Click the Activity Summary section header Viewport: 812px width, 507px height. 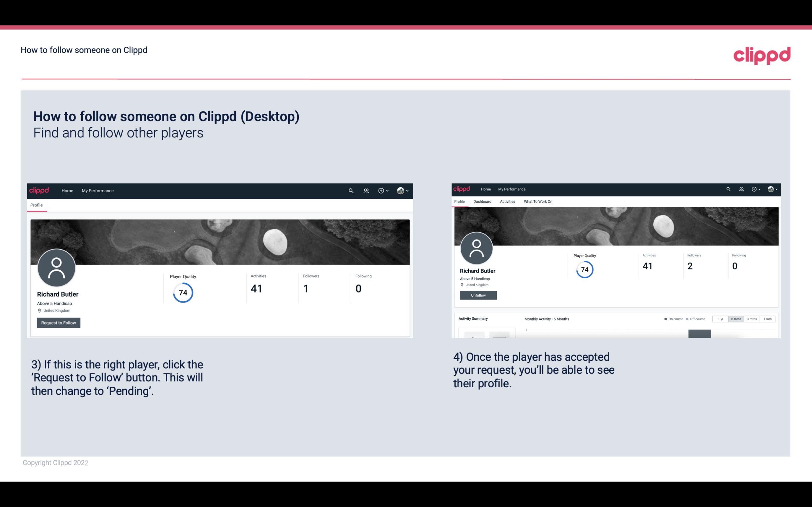pyautogui.click(x=472, y=318)
